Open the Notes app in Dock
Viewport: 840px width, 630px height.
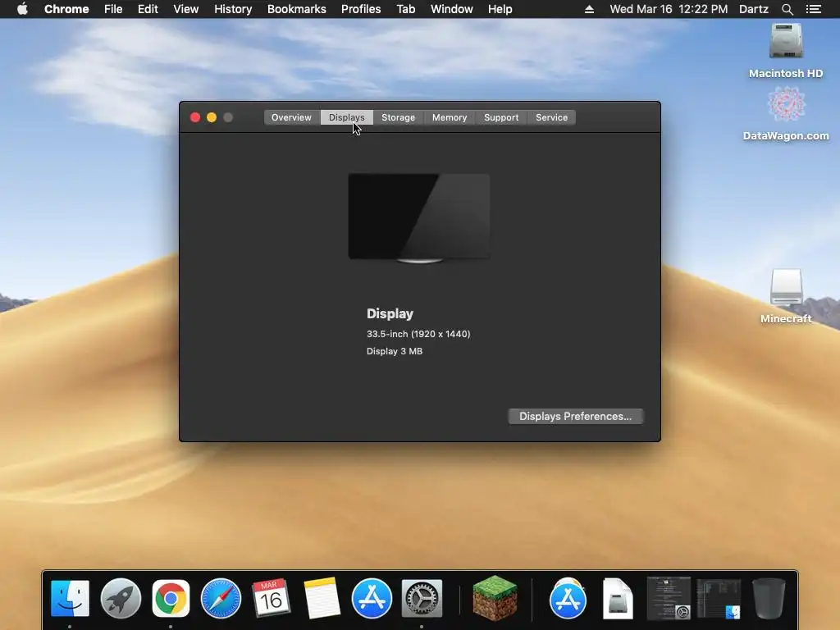click(x=322, y=598)
